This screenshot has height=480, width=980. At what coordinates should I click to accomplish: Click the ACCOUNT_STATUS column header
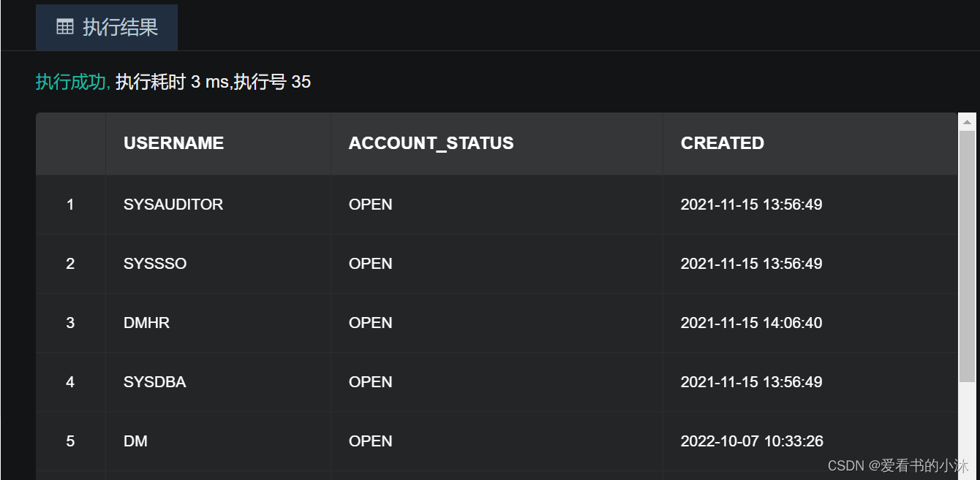pos(431,143)
